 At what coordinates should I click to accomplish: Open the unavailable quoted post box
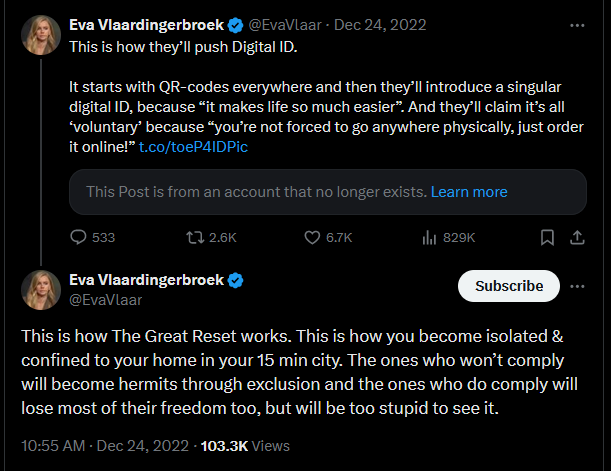coord(328,192)
